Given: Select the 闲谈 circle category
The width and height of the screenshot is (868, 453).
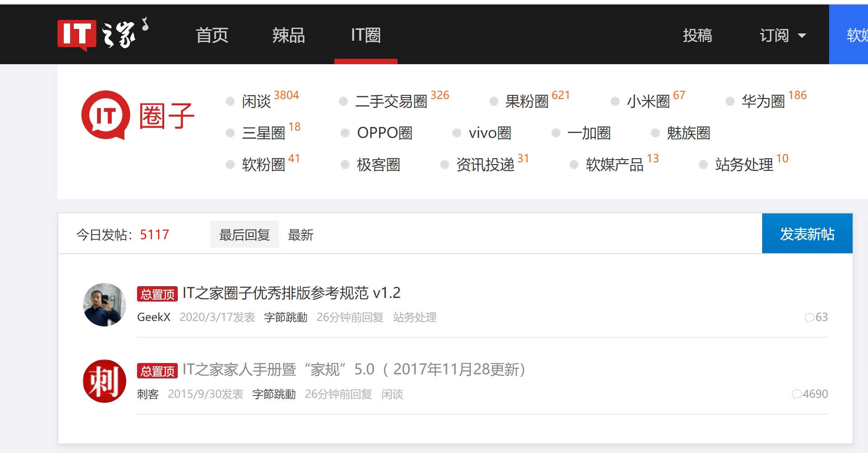Looking at the screenshot, I should pyautogui.click(x=256, y=101).
